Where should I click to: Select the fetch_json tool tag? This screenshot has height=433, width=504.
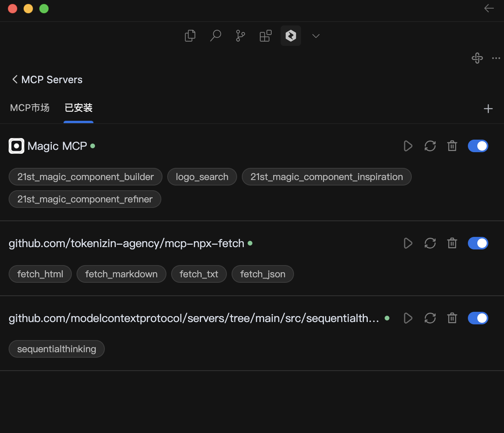pos(263,274)
